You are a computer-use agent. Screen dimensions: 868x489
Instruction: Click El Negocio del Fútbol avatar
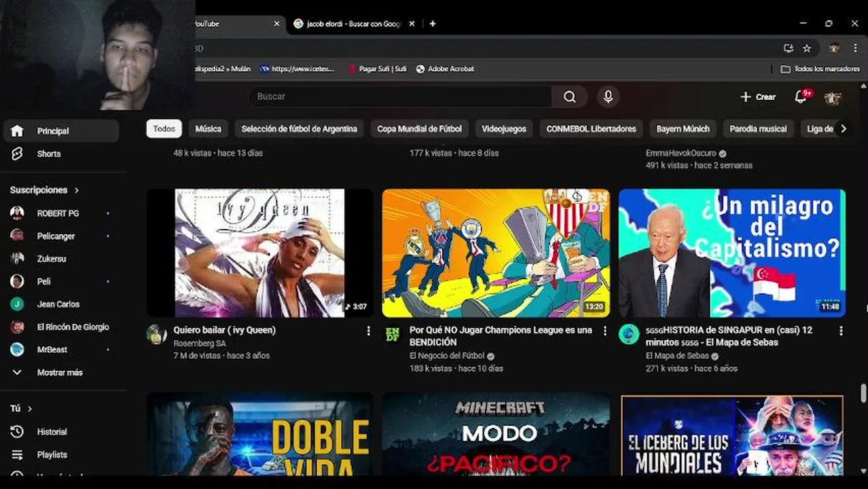click(x=393, y=334)
